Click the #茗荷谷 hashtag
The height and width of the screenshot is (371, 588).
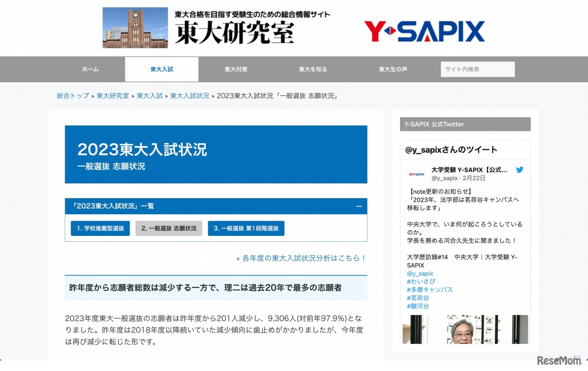[x=418, y=297]
